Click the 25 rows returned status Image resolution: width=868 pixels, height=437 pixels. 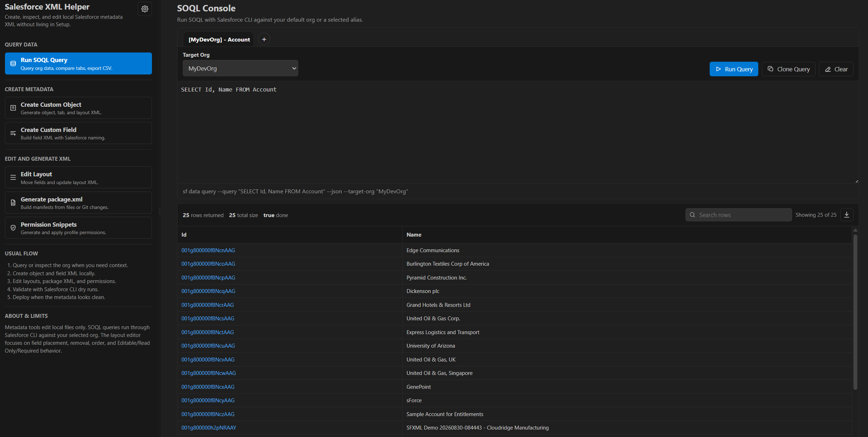click(203, 215)
